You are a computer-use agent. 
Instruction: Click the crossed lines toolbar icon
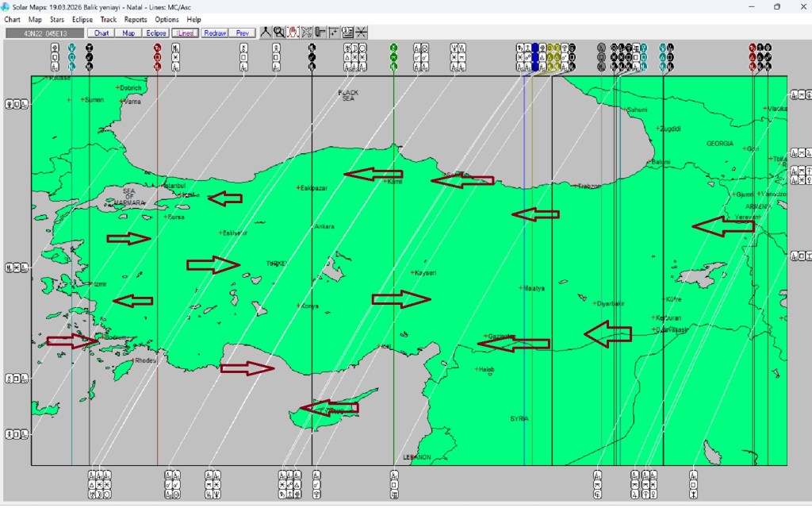coord(361,33)
